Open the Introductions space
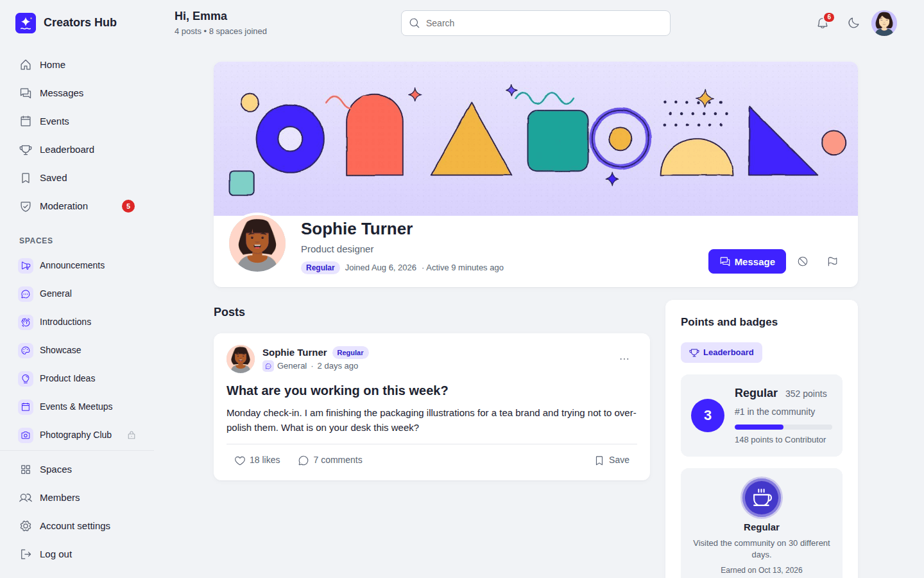924x578 pixels. point(77,322)
